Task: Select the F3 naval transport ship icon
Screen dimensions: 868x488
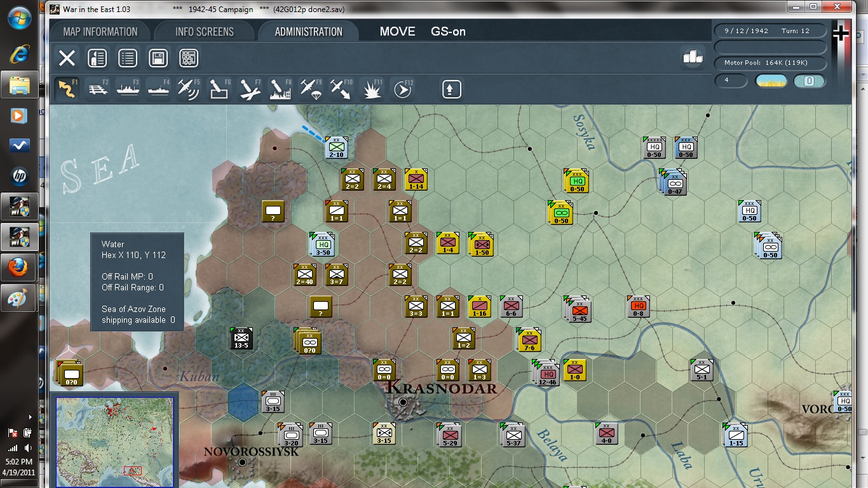Action: click(128, 89)
